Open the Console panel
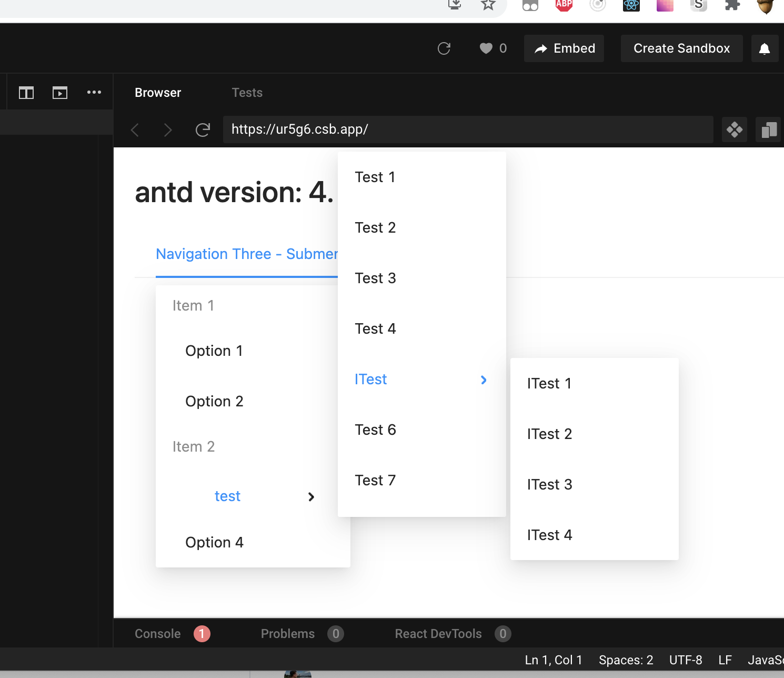 157,633
